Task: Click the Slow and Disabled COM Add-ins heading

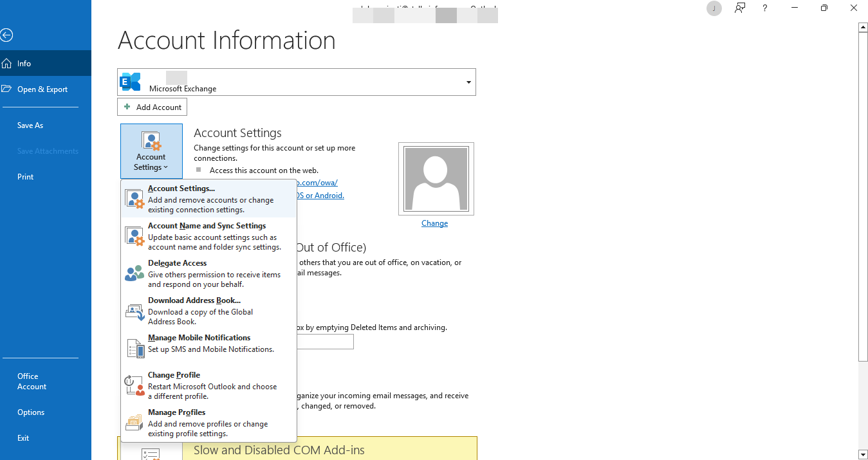Action: coord(279,450)
